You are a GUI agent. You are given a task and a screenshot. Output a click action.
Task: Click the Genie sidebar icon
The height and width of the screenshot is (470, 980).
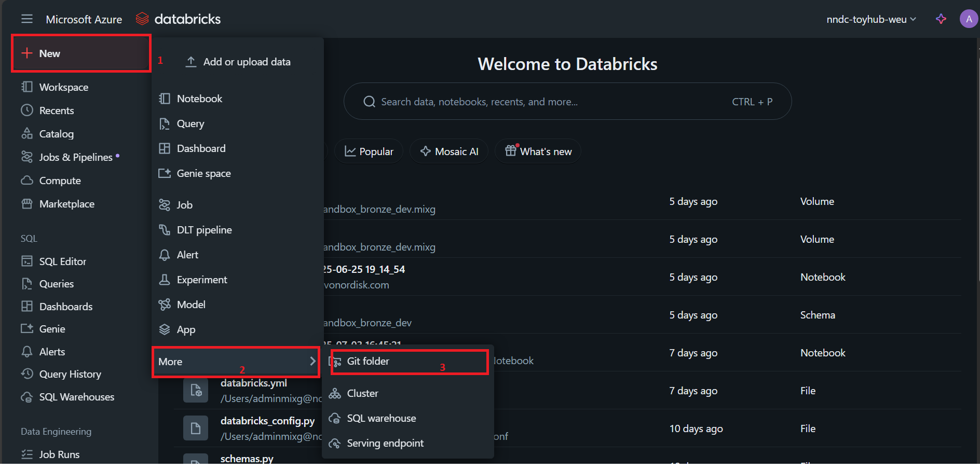pyautogui.click(x=27, y=328)
